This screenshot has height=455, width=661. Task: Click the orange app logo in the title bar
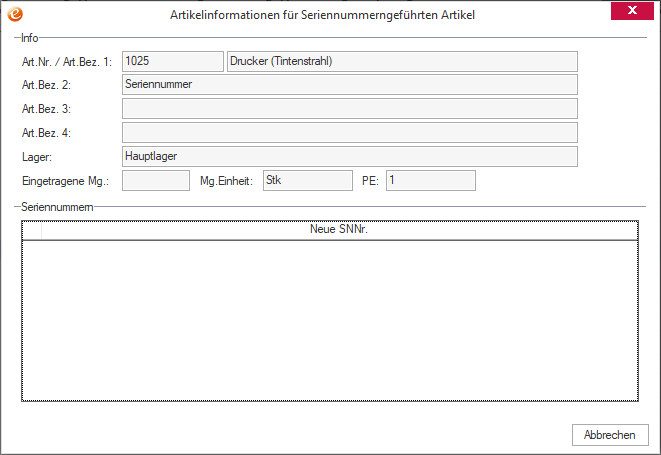[x=15, y=14]
